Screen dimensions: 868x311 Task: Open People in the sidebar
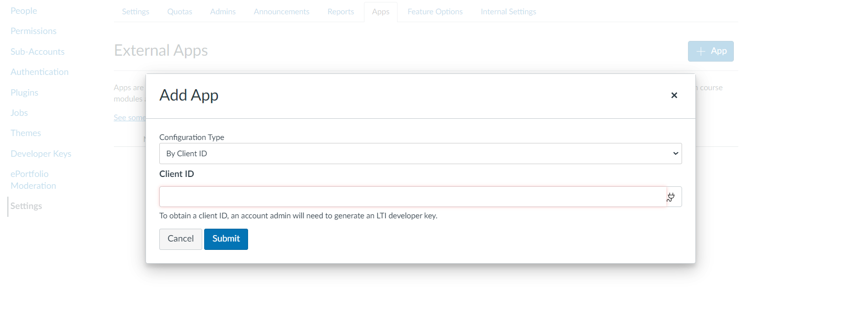pos(24,11)
